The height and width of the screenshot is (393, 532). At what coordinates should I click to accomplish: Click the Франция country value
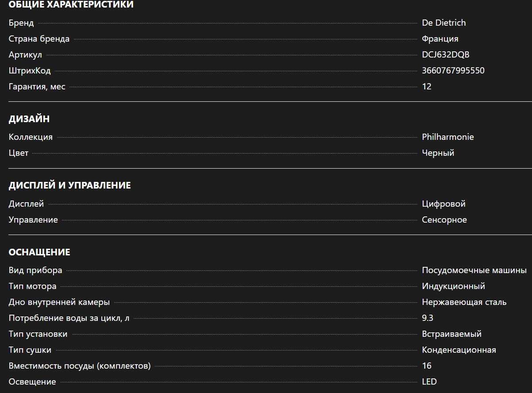pos(440,39)
